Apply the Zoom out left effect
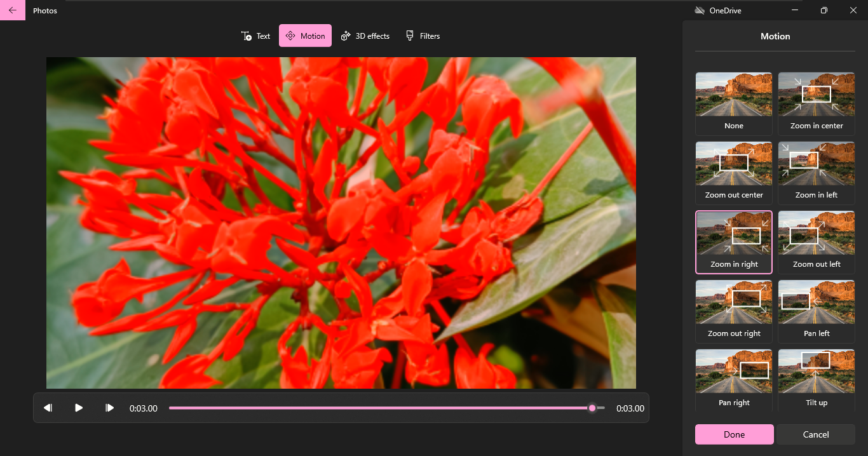 [816, 242]
